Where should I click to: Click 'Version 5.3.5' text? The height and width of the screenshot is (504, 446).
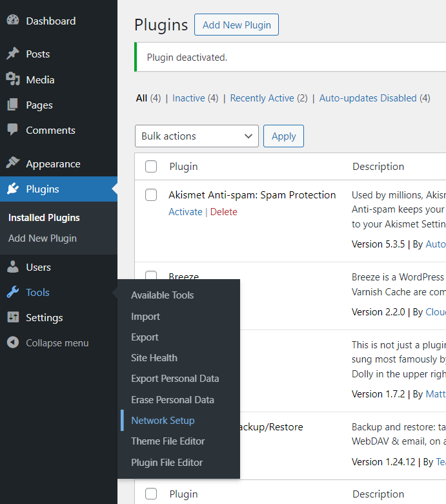tap(378, 244)
